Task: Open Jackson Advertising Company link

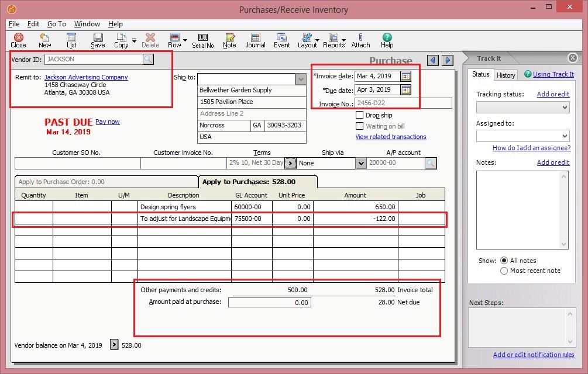Action: (86, 77)
